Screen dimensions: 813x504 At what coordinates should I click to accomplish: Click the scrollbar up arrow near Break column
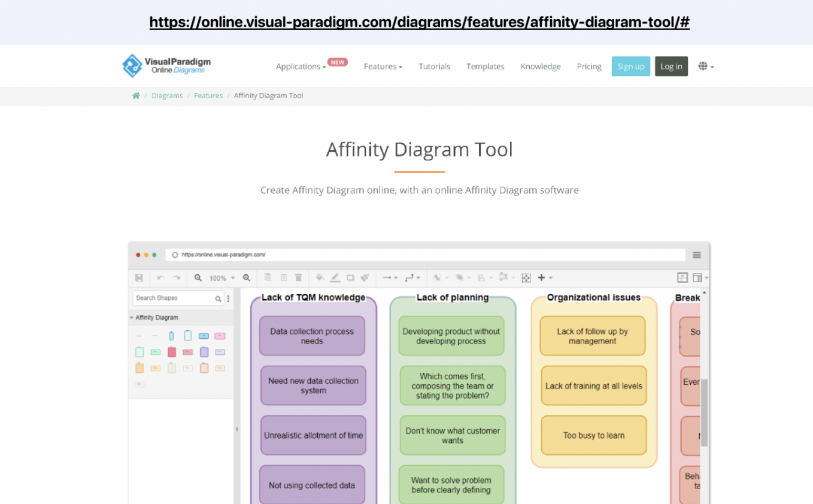(704, 293)
